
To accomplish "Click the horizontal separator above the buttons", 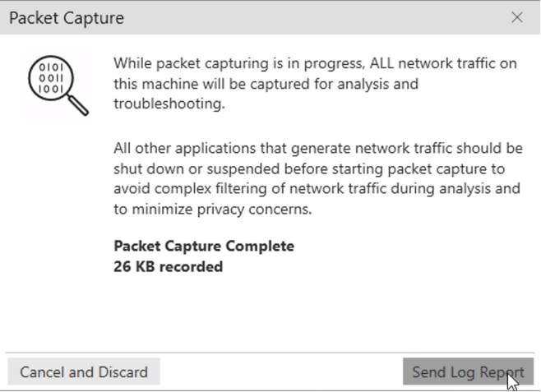I will pos(270,353).
